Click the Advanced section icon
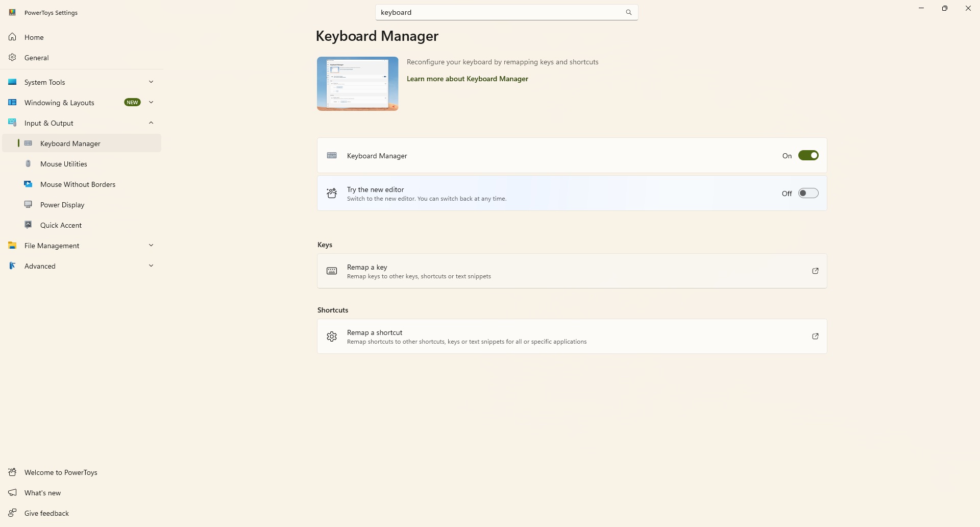 [12, 266]
